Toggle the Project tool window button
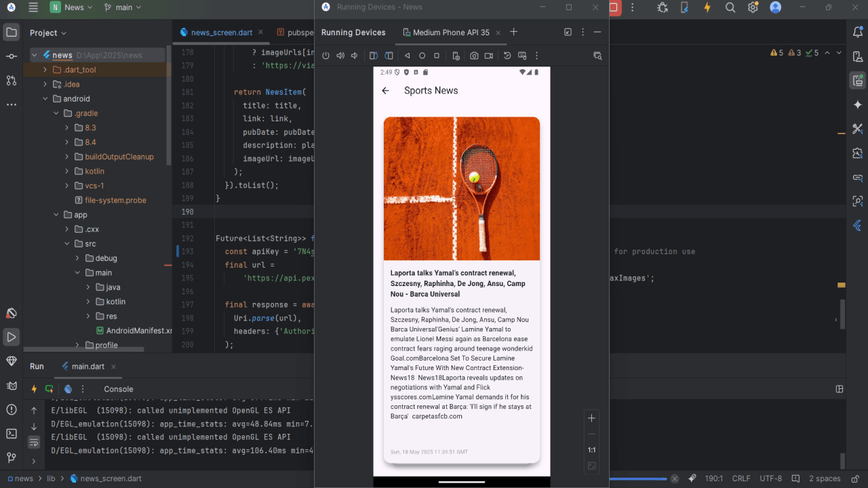The width and height of the screenshot is (868, 488). point(12,32)
